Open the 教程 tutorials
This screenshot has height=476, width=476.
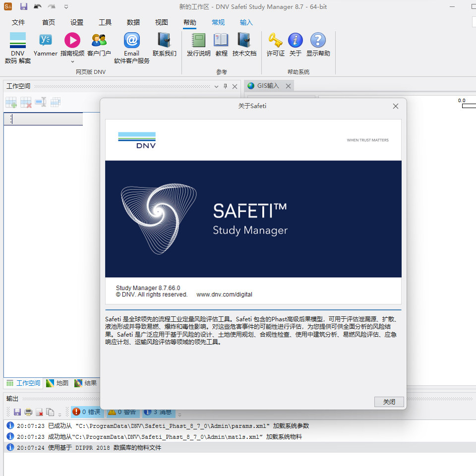coord(221,45)
